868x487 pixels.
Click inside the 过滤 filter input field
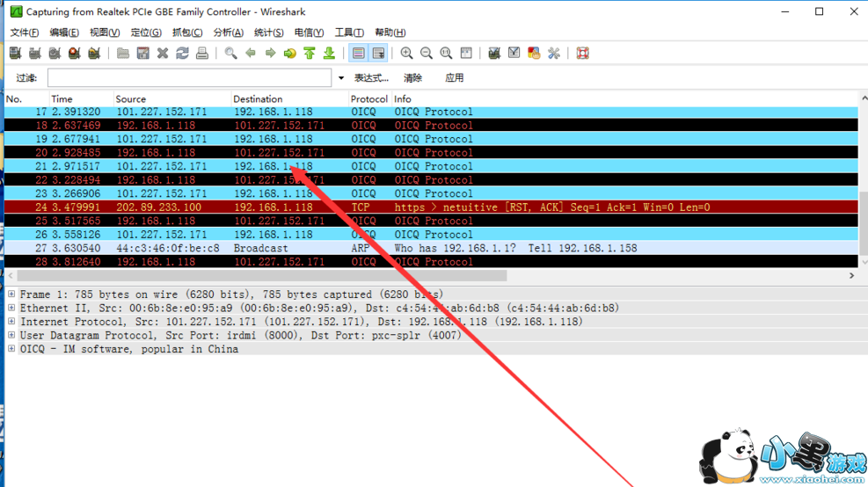click(189, 78)
